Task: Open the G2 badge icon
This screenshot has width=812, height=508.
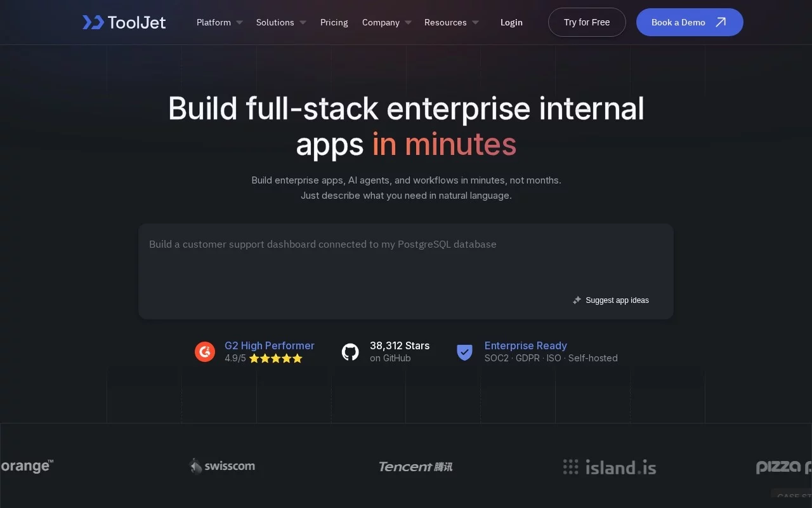Action: (x=205, y=351)
